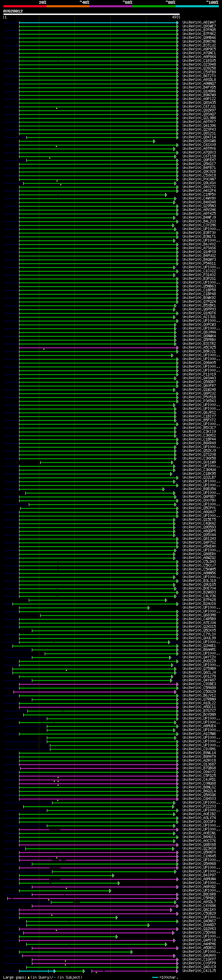Open hit UniRef100_Q9SWE7

tap(199, 26)
